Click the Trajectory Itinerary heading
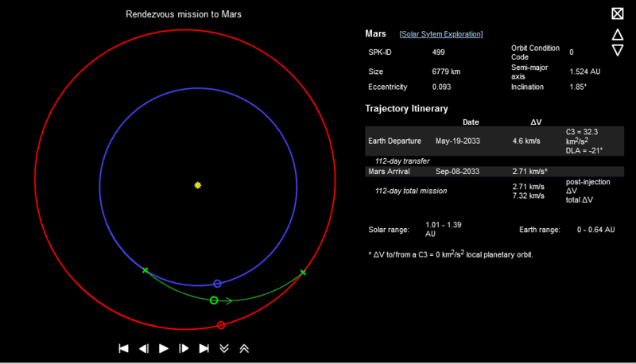636x364 pixels. coord(406,109)
